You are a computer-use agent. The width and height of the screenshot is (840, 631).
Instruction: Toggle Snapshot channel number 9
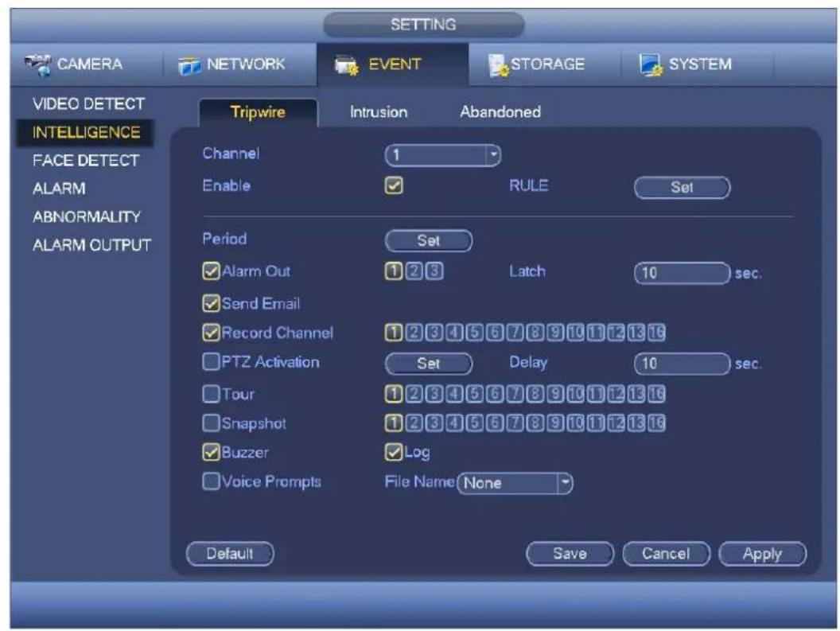click(x=555, y=423)
